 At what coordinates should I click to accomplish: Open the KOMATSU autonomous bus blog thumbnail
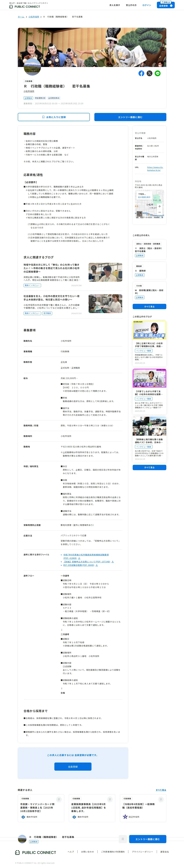pyautogui.click(x=149, y=426)
